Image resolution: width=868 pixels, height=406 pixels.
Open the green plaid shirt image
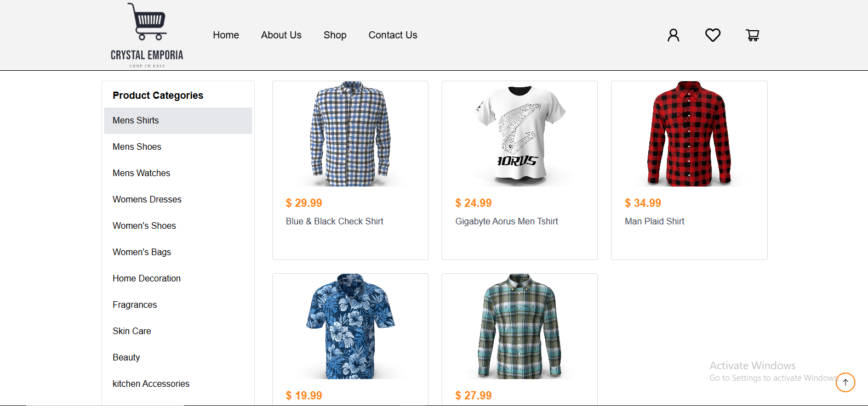(519, 326)
